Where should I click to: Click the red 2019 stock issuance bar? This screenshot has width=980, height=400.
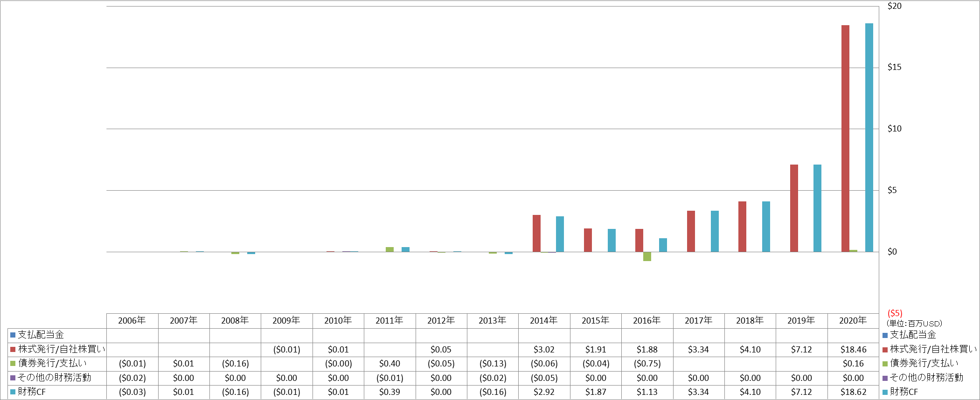click(x=794, y=208)
